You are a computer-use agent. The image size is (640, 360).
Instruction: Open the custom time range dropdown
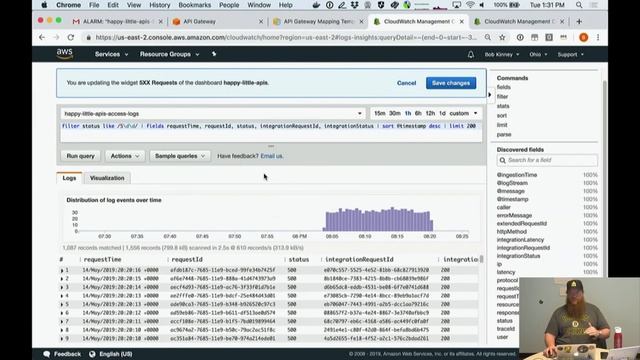click(463, 113)
